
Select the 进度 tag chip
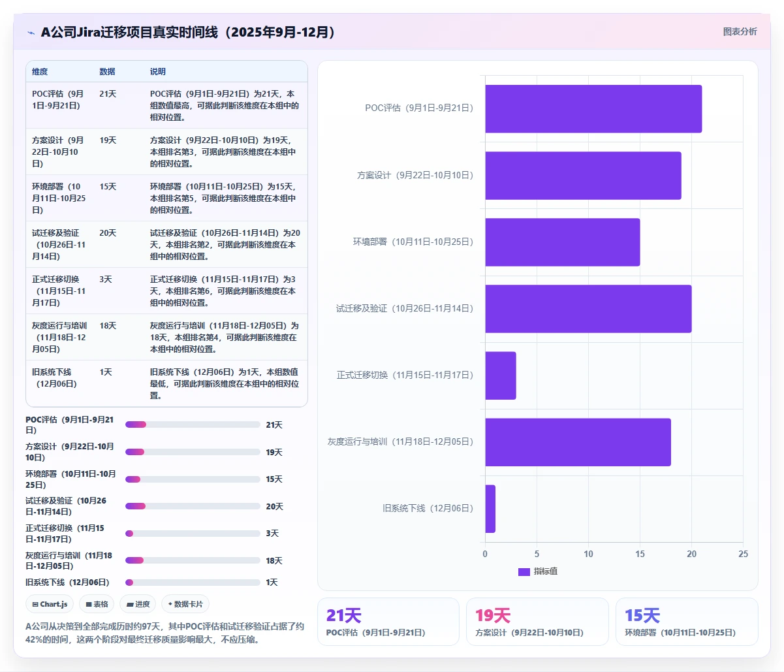tap(138, 604)
